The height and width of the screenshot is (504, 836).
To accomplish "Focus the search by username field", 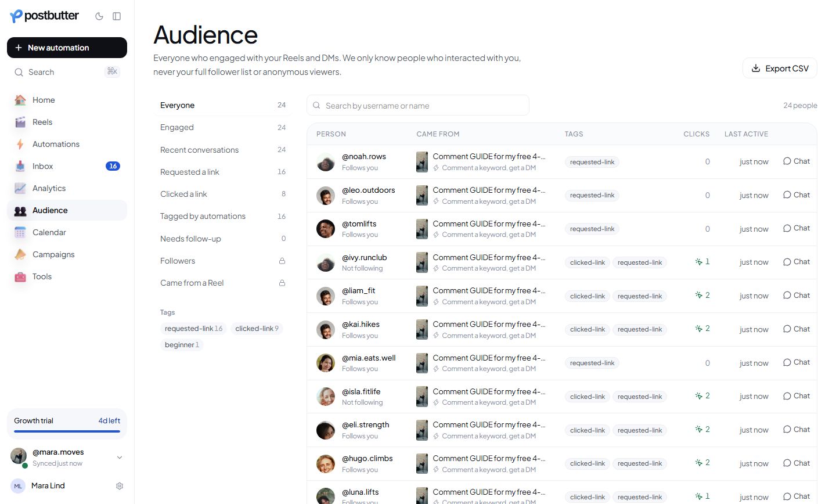I will (x=418, y=105).
